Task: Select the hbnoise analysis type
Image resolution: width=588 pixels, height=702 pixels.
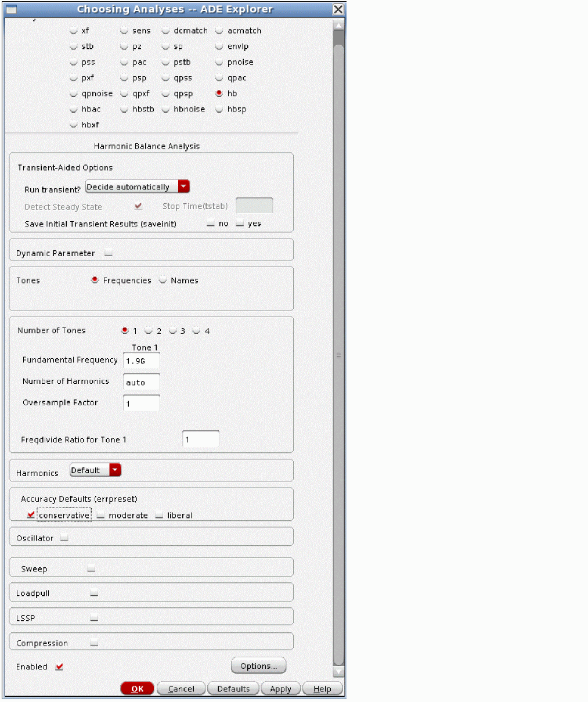Action: tap(165, 109)
